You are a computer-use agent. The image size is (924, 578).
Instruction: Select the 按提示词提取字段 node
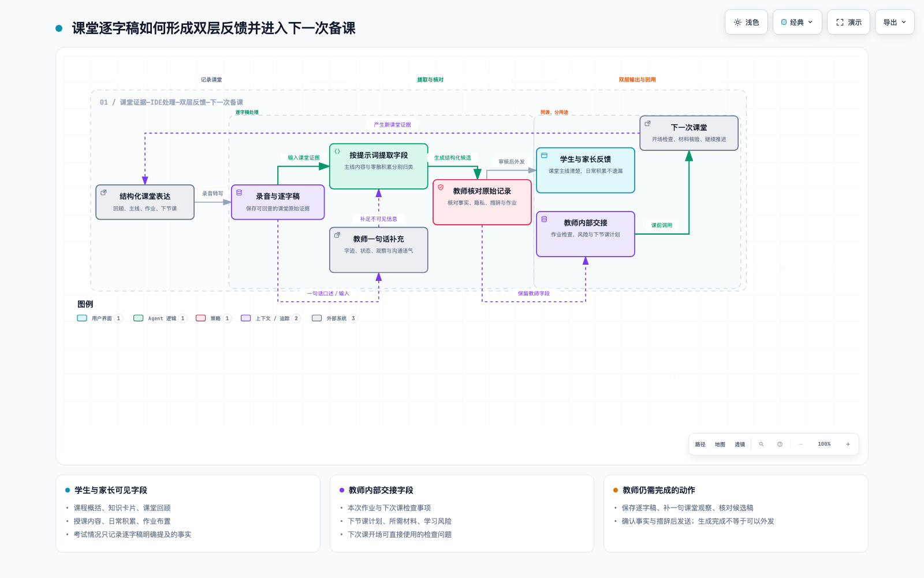(x=379, y=166)
